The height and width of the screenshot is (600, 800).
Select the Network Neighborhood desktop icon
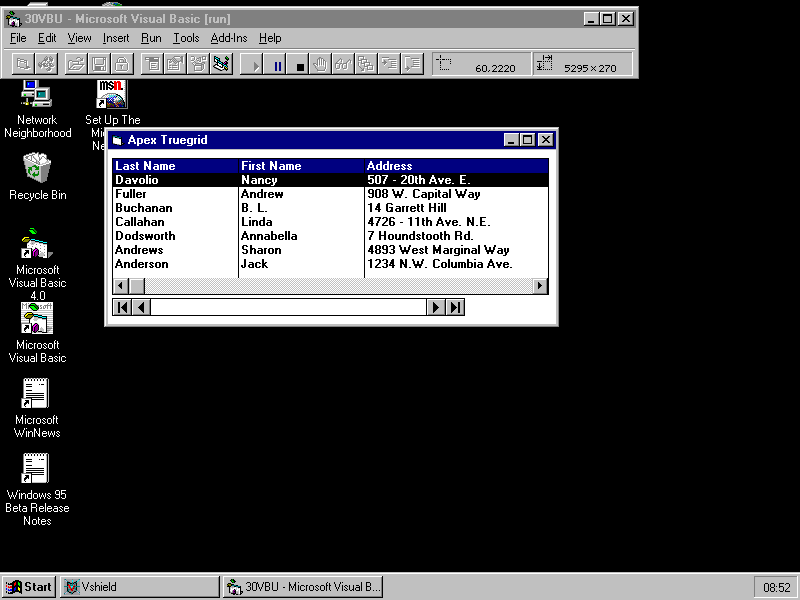click(x=37, y=96)
